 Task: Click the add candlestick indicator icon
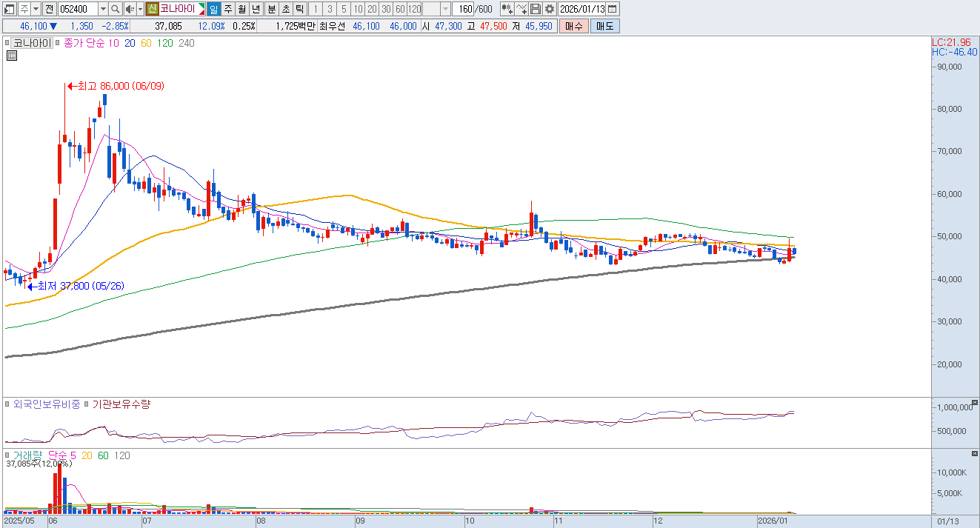click(507, 9)
